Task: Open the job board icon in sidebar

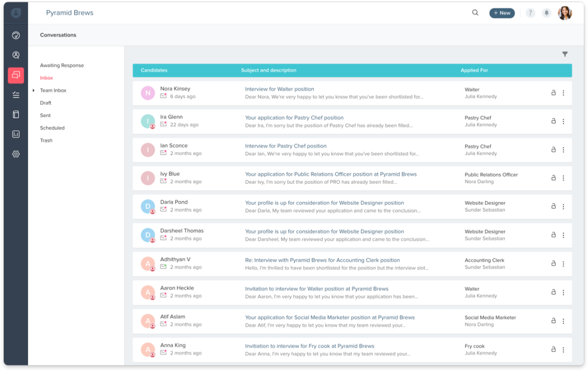Action: [x=15, y=114]
